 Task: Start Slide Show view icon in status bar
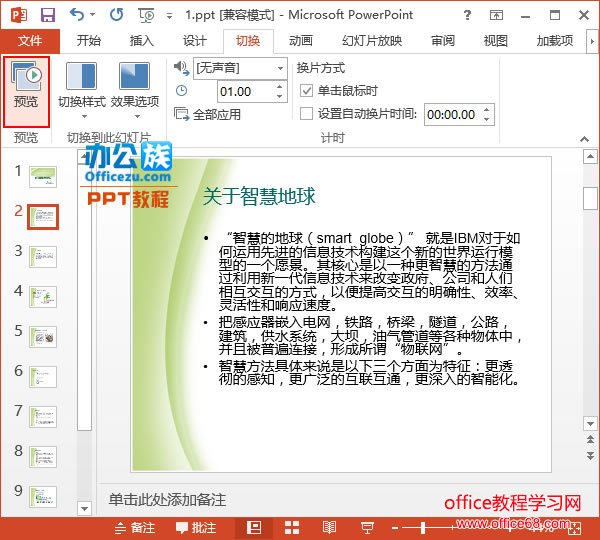click(367, 528)
